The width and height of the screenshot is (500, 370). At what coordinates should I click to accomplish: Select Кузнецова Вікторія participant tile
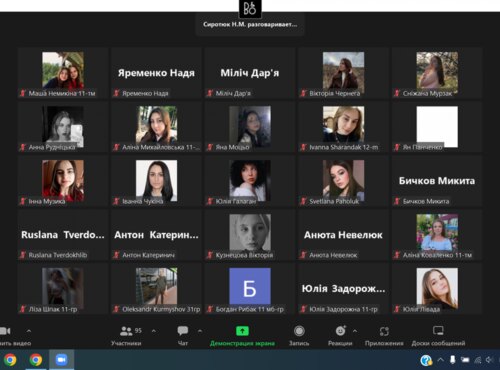tap(250, 235)
